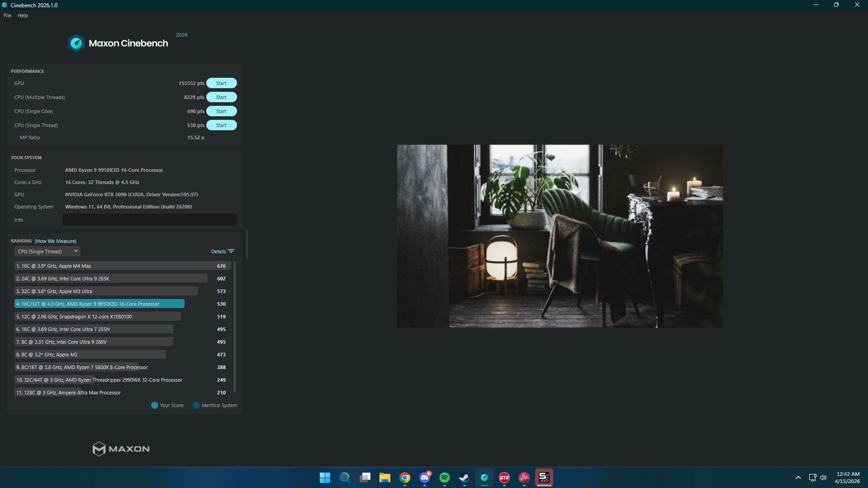Open the volume control in tray
Screen dimensions: 868x488
[x=824, y=478]
